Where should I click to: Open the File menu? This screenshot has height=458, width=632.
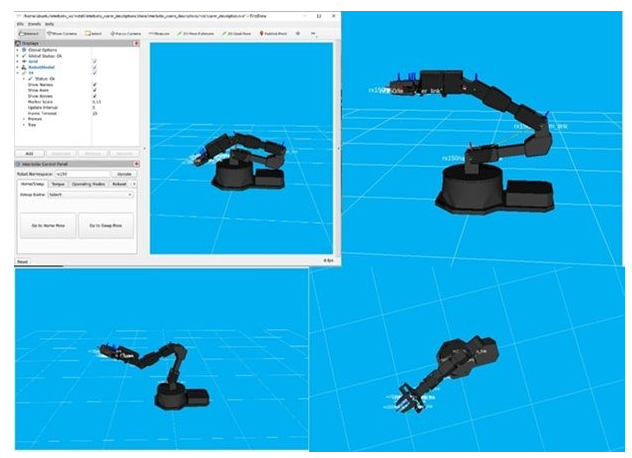click(x=21, y=24)
